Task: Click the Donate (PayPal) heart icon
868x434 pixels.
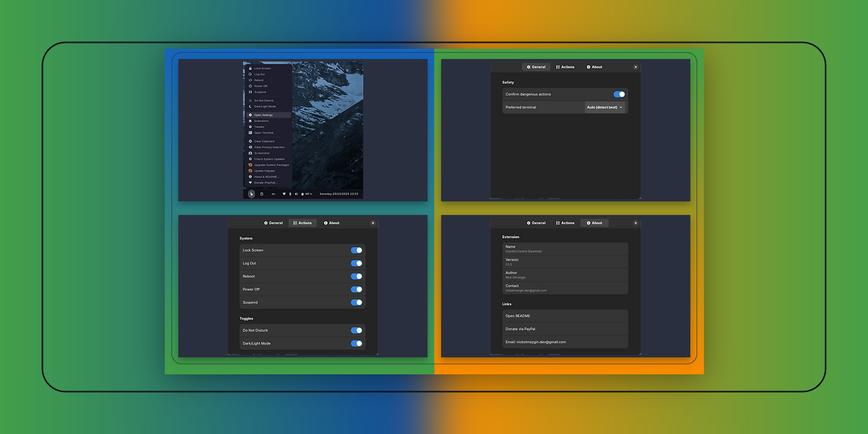Action: point(250,184)
